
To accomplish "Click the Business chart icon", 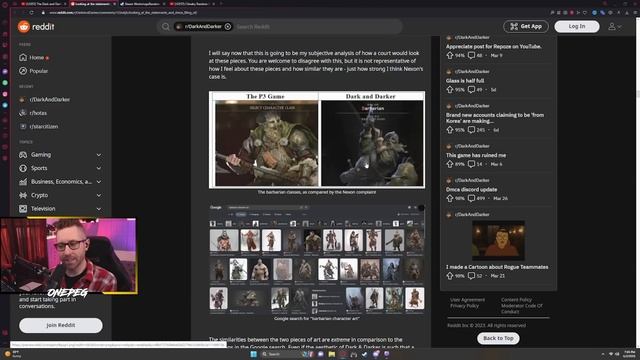I will 23,182.
